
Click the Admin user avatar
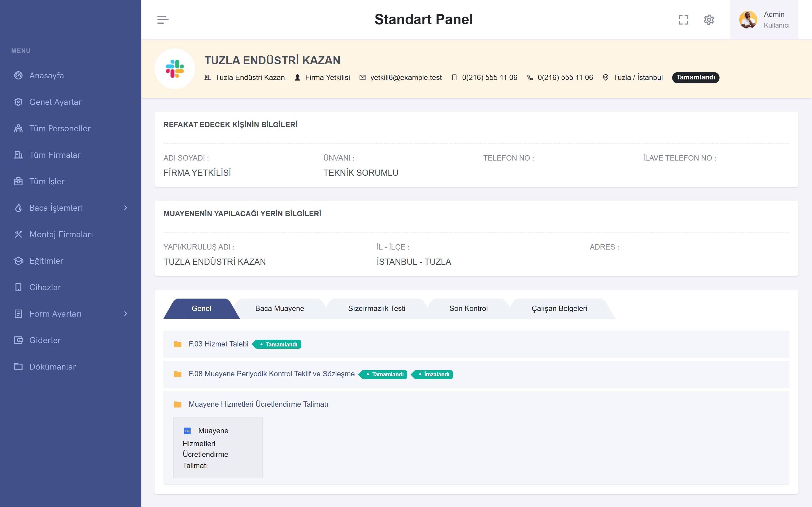click(748, 20)
